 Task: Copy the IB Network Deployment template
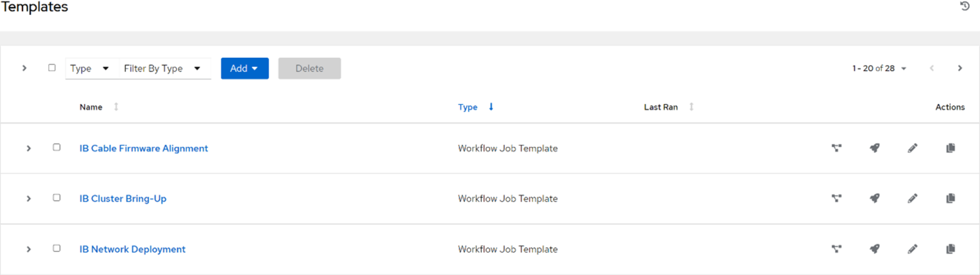(x=951, y=249)
